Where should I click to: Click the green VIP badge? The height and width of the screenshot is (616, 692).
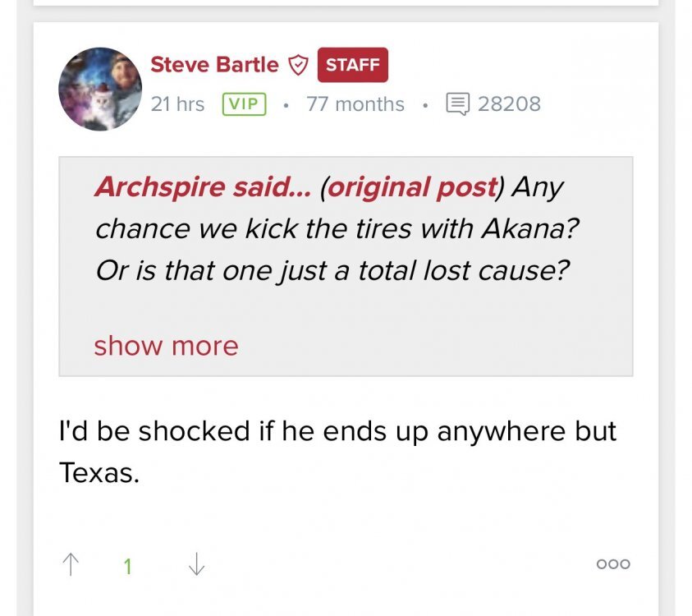244,104
